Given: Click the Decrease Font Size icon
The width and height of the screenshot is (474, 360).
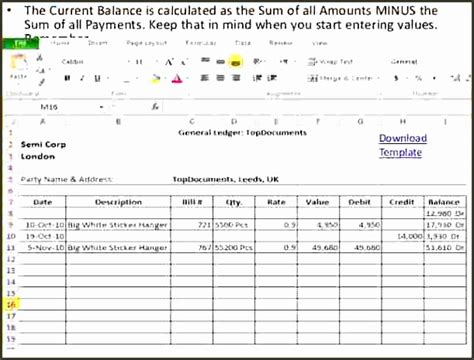Looking at the screenshot, I should 184,62.
